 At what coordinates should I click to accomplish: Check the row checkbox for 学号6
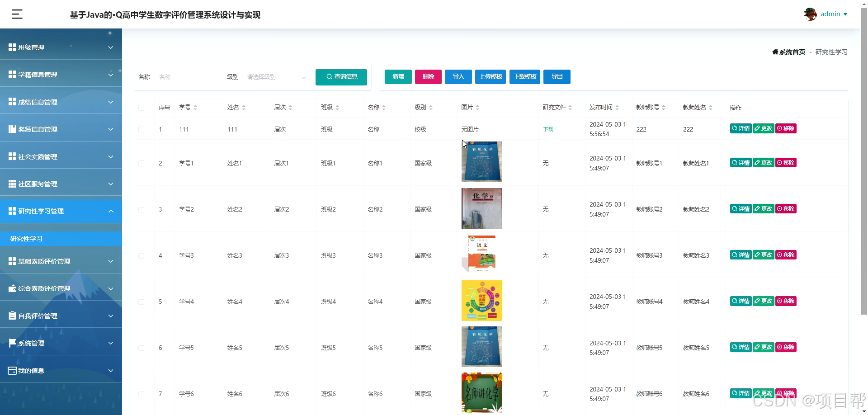coord(142,394)
